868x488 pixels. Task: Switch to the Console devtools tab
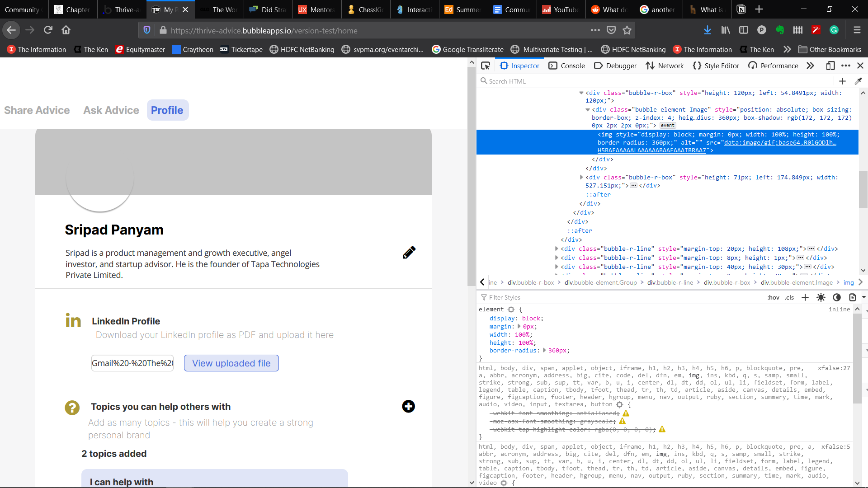pyautogui.click(x=567, y=66)
